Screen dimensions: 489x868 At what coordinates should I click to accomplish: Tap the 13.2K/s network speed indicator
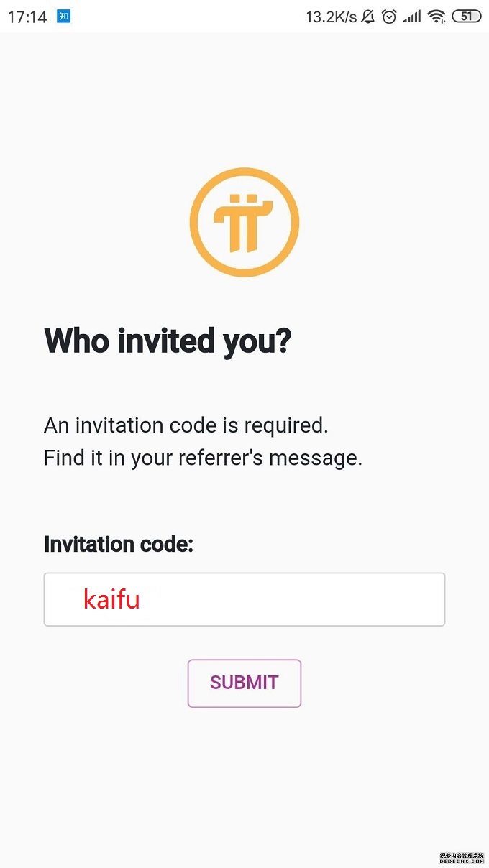[x=331, y=17]
